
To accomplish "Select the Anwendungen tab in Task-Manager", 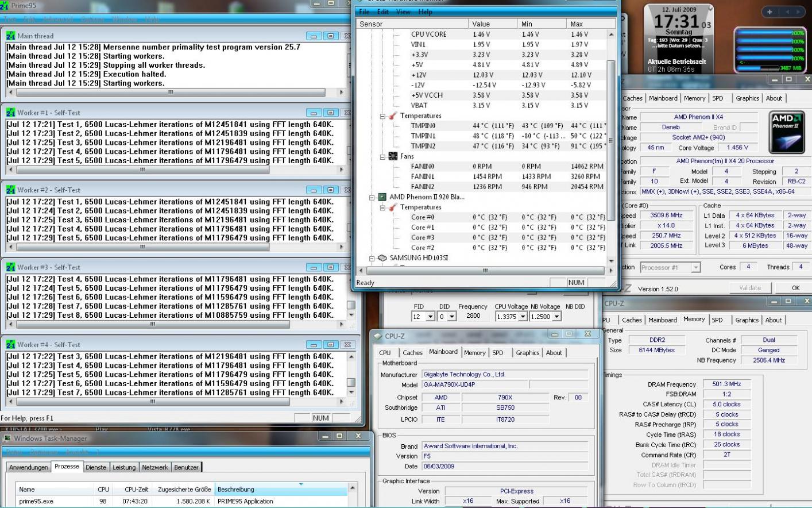I will pyautogui.click(x=29, y=467).
